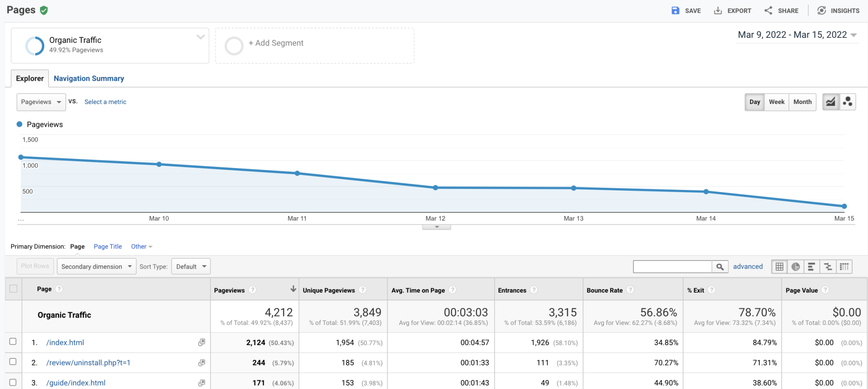Viewport: 868px width, 389px height.
Task: Open the /guide/index.html page link
Action: (x=76, y=383)
